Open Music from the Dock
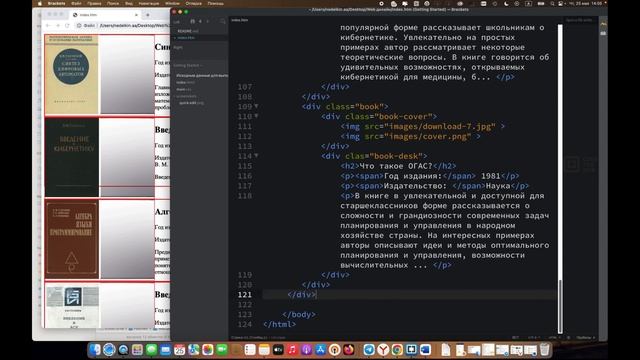 (x=292, y=349)
